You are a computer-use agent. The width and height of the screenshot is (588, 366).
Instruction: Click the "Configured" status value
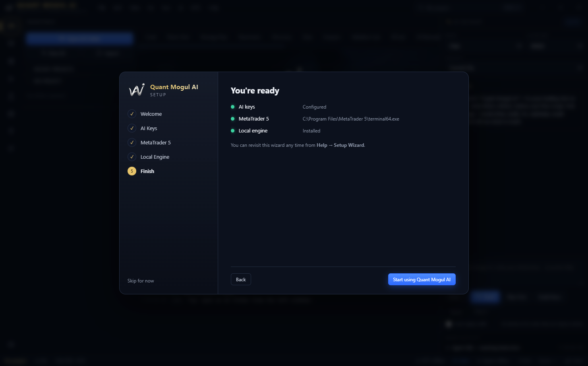314,107
